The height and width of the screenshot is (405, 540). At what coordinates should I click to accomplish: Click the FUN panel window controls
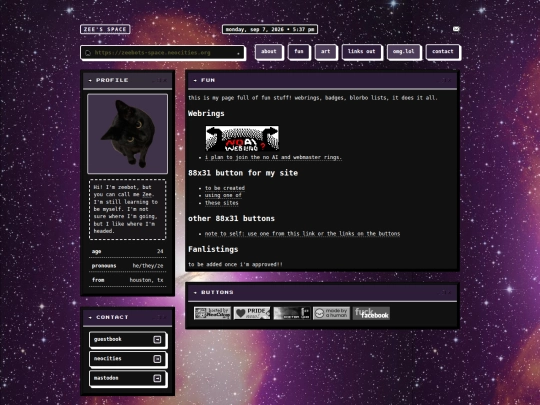tap(444, 80)
